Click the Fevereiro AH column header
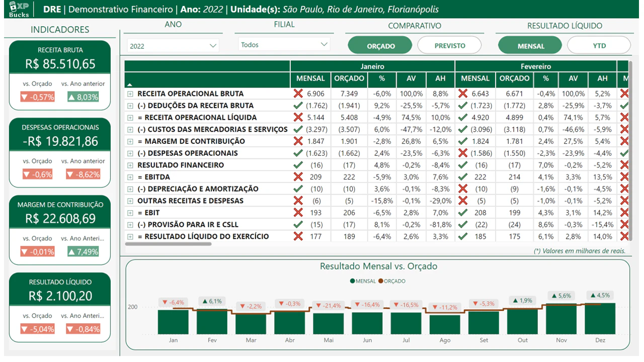Viewport: 644px width, 362px height. (x=603, y=78)
